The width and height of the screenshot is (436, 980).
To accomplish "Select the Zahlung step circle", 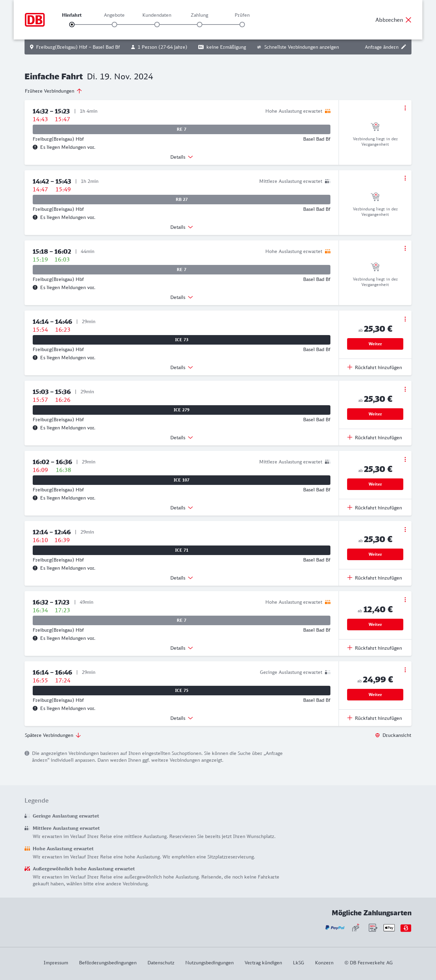I will pyautogui.click(x=199, y=25).
